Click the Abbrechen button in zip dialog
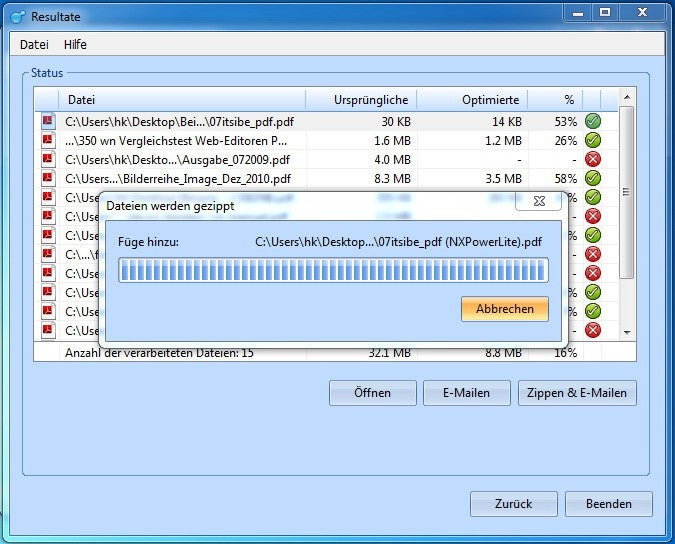The image size is (675, 544). (505, 309)
